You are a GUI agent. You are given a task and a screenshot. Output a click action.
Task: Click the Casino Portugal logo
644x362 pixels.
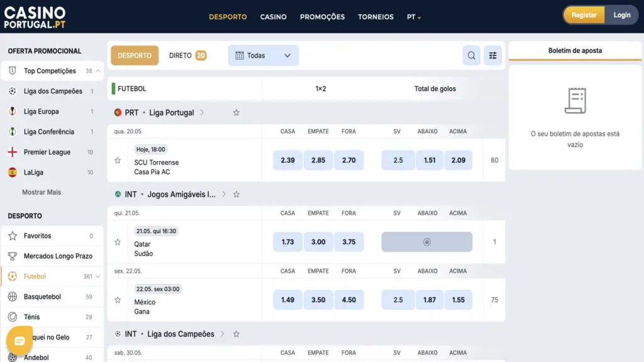click(x=35, y=17)
